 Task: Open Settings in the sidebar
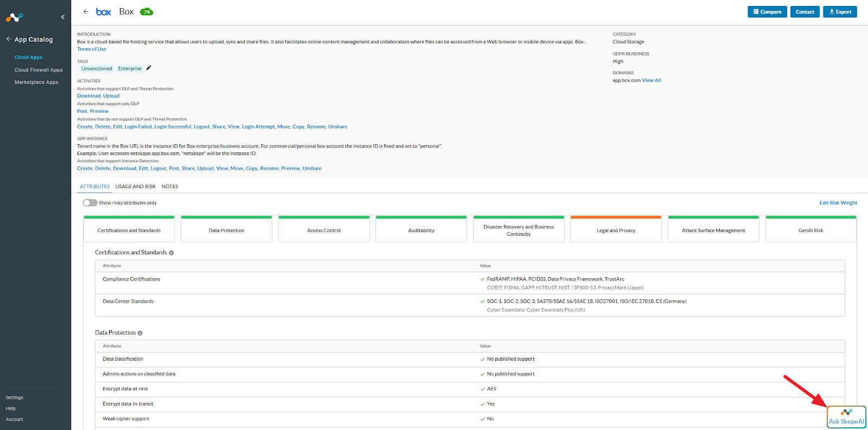pyautogui.click(x=15, y=397)
